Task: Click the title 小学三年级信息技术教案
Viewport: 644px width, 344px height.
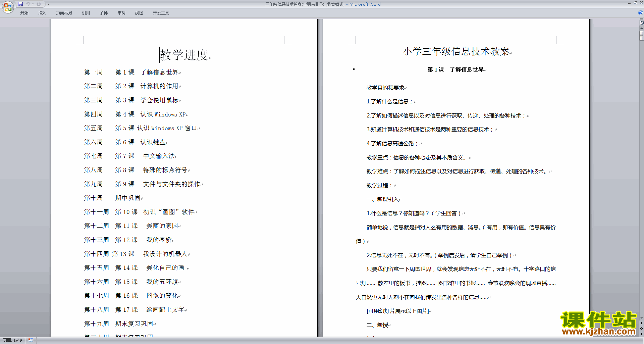Action: [456, 51]
